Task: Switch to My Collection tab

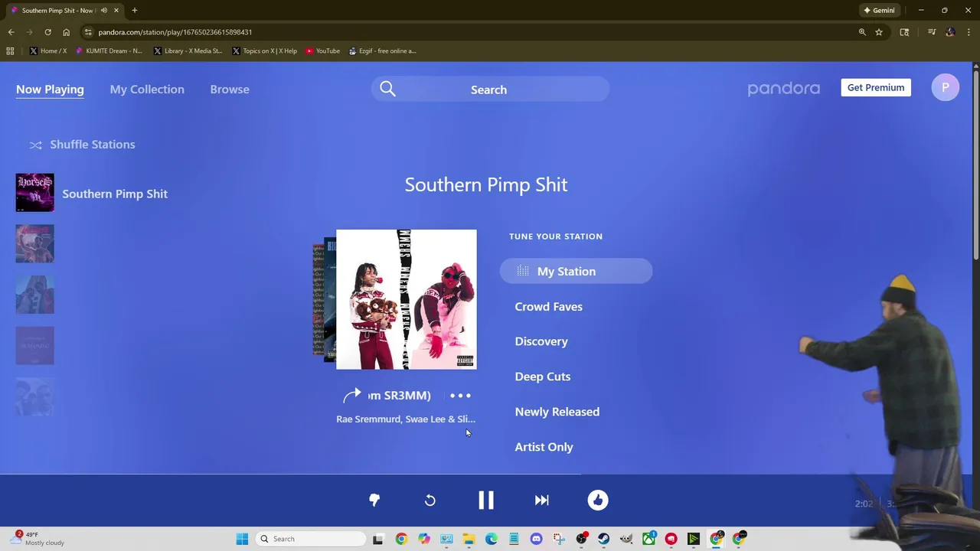Action: 147,90
